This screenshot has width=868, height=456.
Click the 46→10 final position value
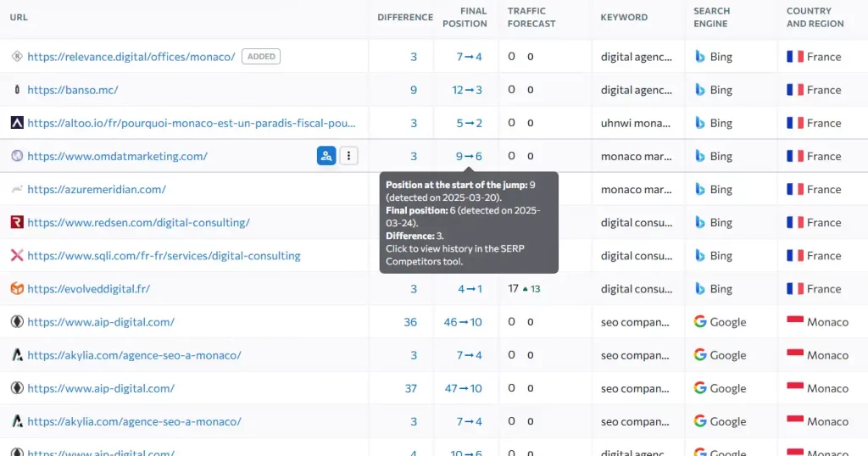[x=463, y=322]
